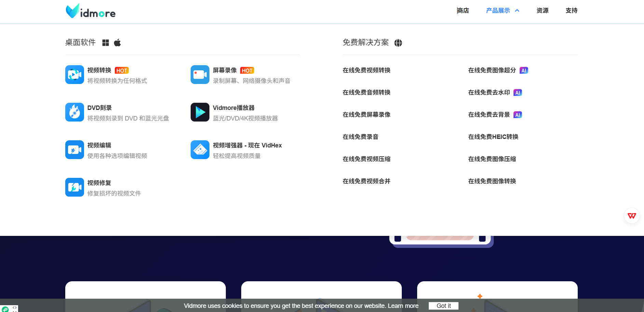Go to 在线免费图像压缩

tap(492, 159)
